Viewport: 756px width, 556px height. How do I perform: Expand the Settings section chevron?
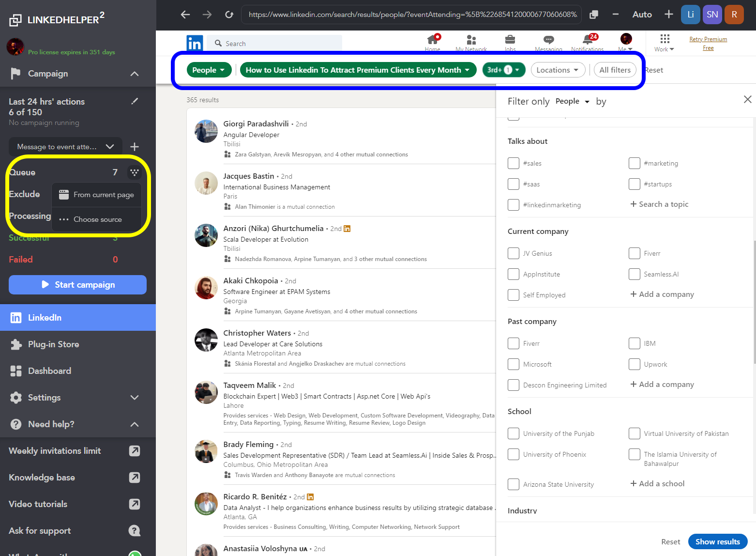135,398
